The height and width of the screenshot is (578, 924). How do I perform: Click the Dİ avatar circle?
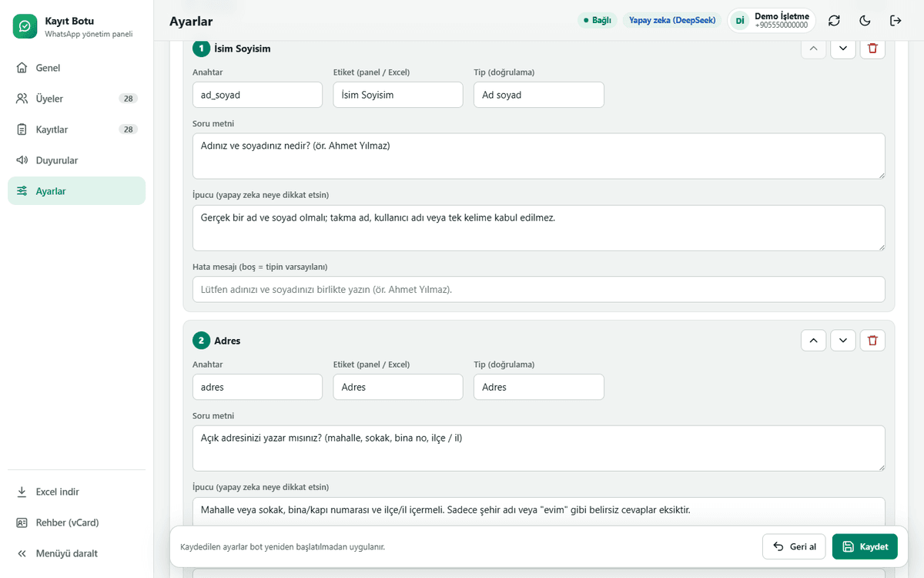[x=740, y=21]
